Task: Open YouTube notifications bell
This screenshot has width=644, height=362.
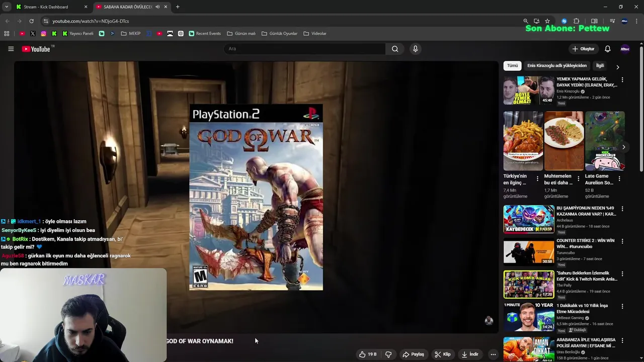Action: pyautogui.click(x=607, y=49)
